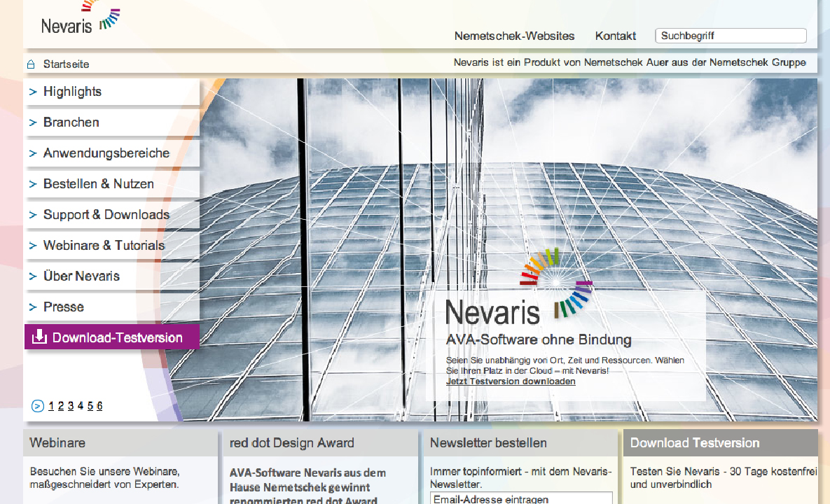Click the chevron arrow next to Presse

pos(33,307)
